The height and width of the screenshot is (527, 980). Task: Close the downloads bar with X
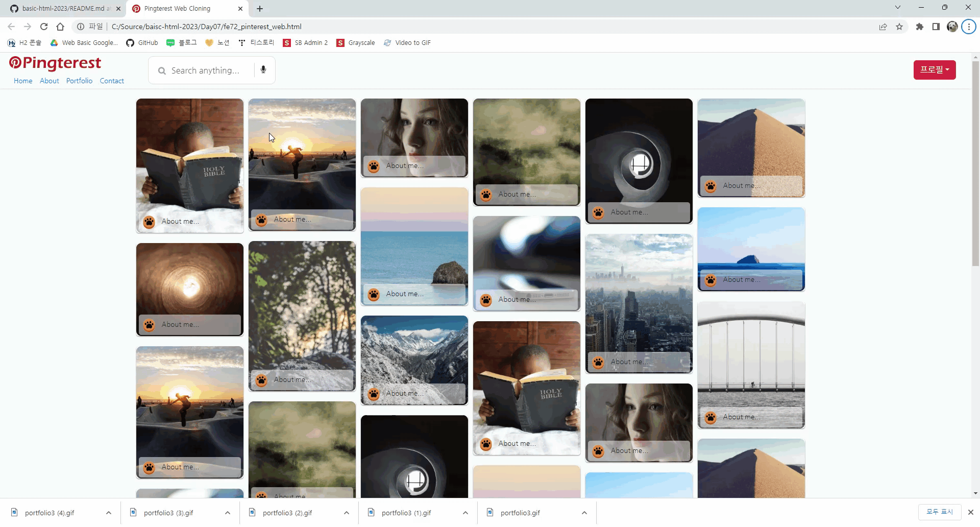tap(971, 512)
